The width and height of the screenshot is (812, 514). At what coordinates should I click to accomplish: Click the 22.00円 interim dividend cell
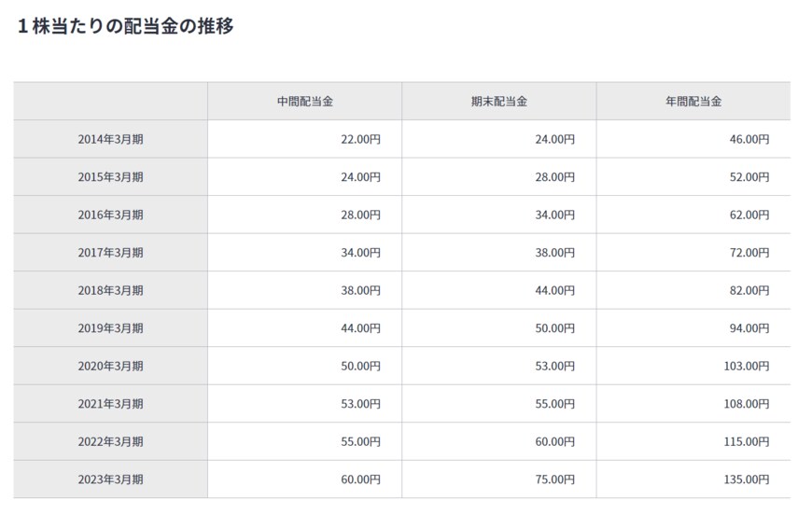point(360,139)
